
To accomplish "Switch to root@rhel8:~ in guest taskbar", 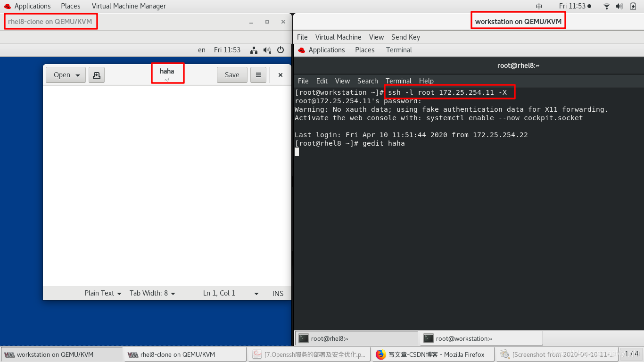I will (x=357, y=338).
